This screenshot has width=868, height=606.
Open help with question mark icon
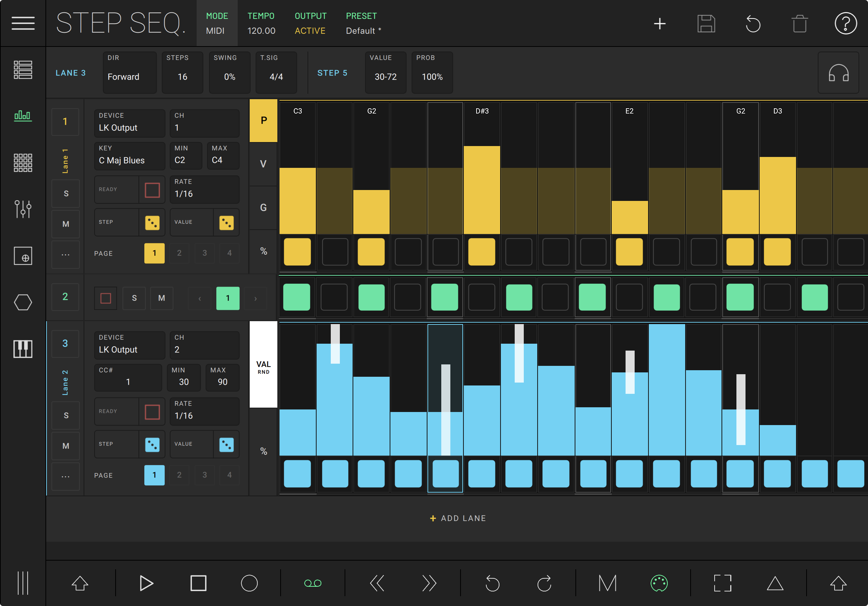[845, 23]
